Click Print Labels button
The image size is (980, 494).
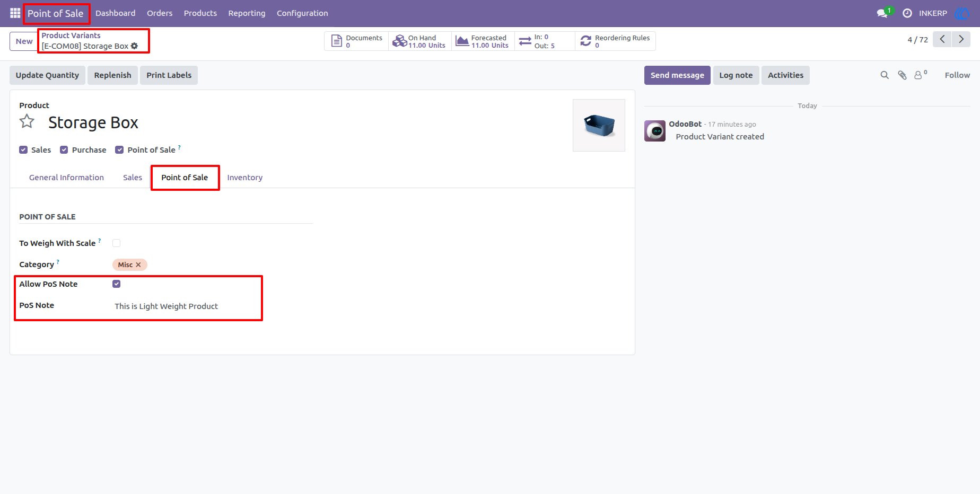coord(169,75)
